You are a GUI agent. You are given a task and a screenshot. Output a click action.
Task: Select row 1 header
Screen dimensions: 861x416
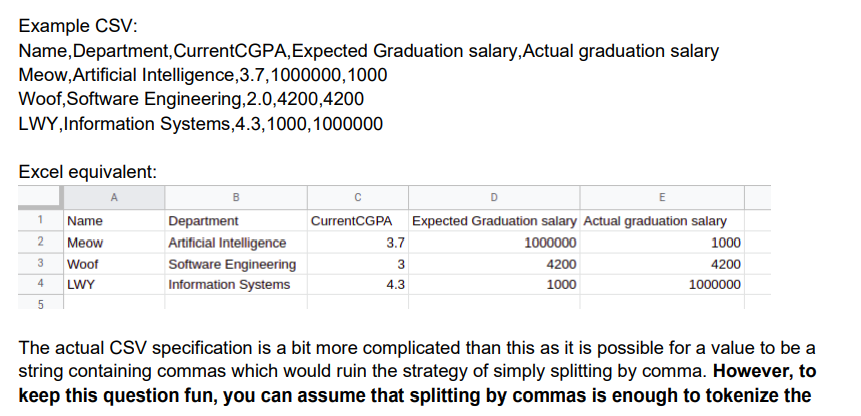[x=41, y=221]
